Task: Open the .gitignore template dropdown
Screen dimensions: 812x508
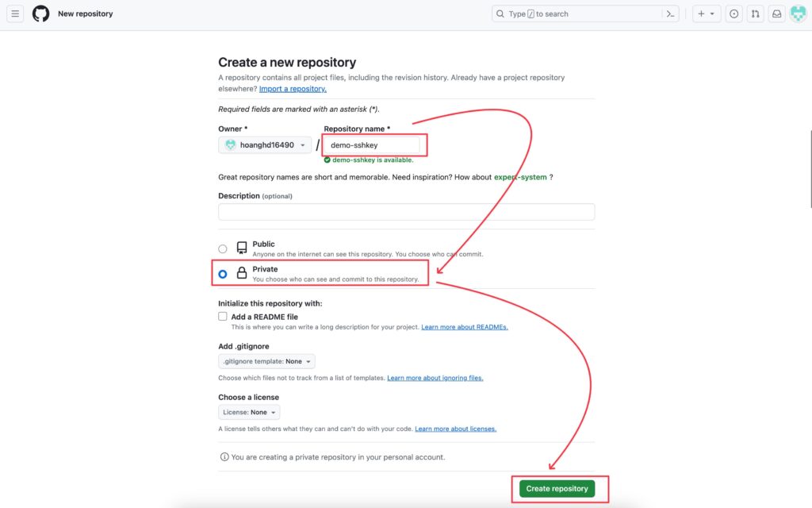Action: [x=266, y=361]
